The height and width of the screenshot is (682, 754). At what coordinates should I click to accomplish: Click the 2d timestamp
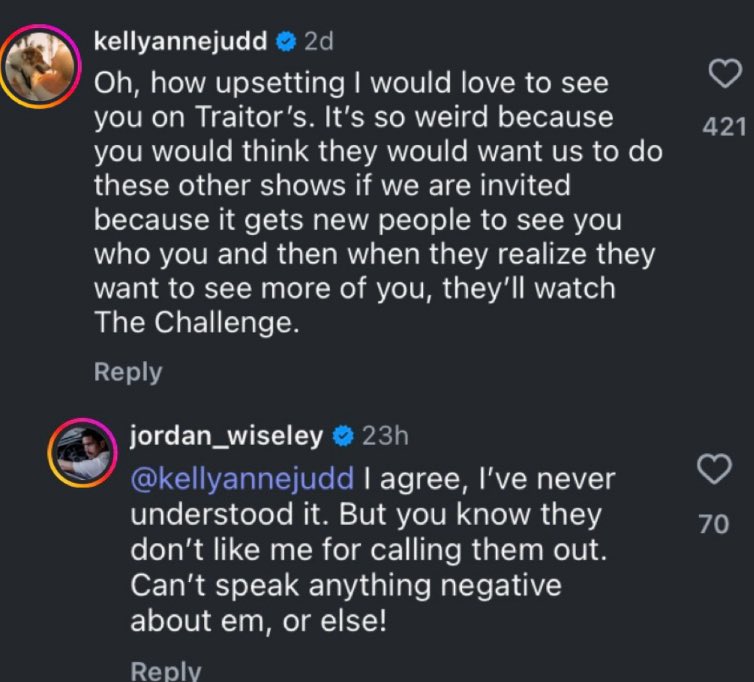pos(318,42)
